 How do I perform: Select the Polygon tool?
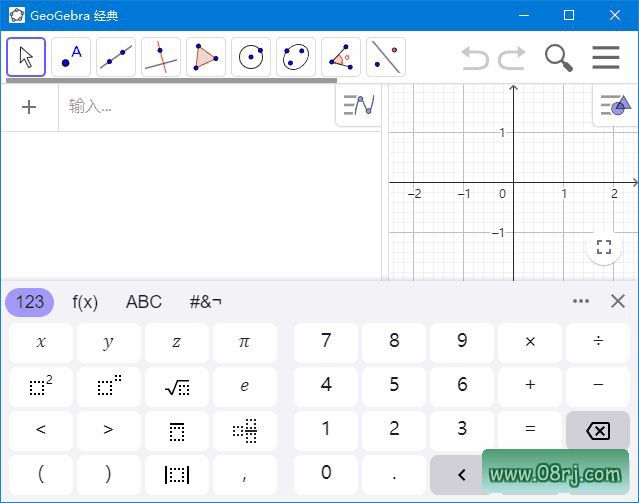coord(206,57)
